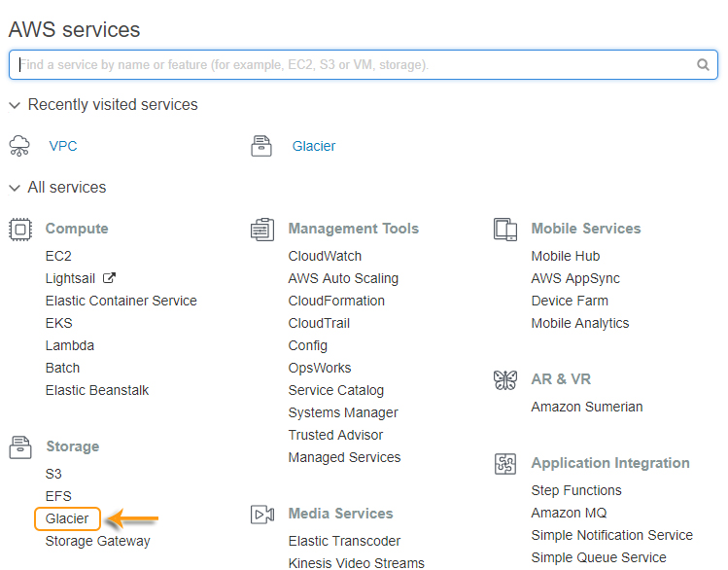Click the search magnifier icon

pos(703,64)
